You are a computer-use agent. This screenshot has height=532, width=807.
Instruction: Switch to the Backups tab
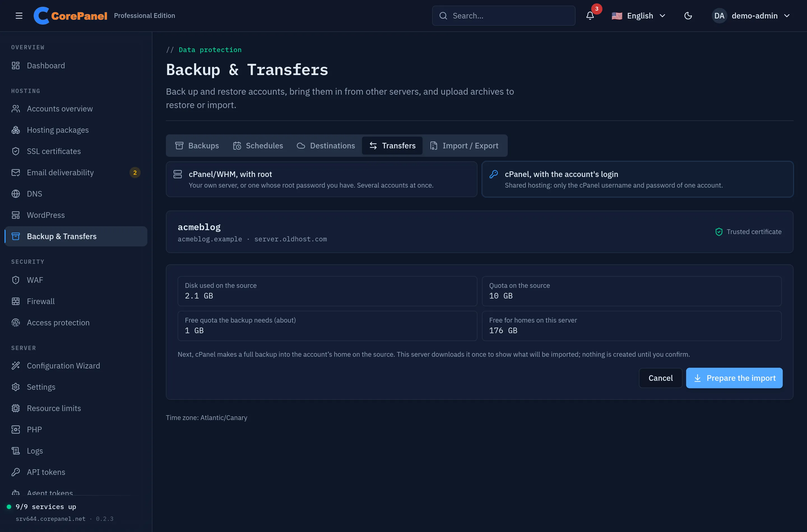tap(197, 146)
